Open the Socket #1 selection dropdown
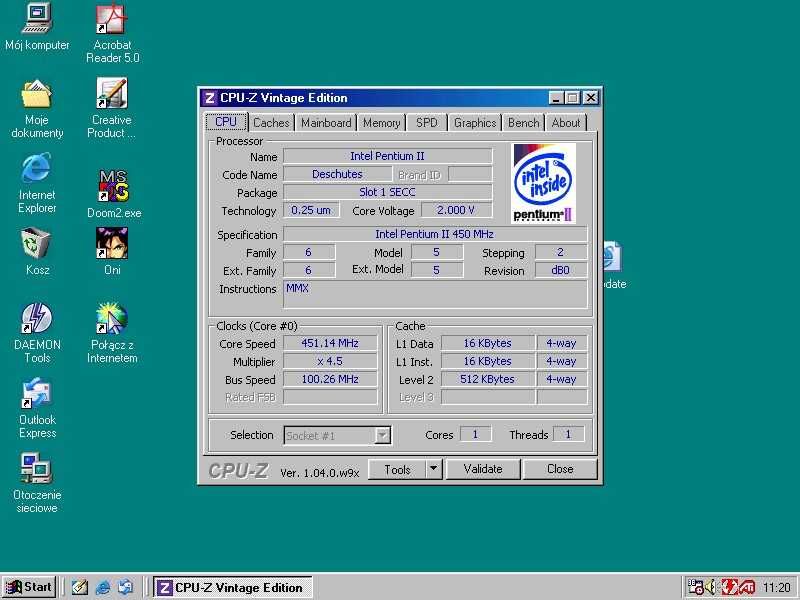Screen dimensions: 800x600 338,436
